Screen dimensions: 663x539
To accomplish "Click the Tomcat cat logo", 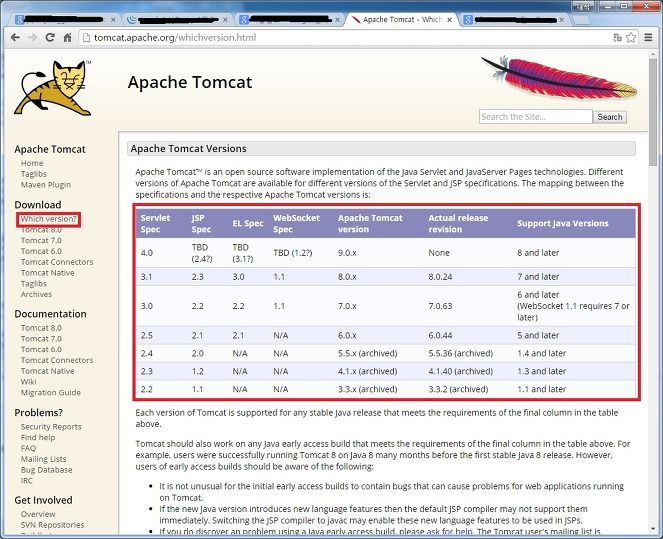I will point(53,88).
